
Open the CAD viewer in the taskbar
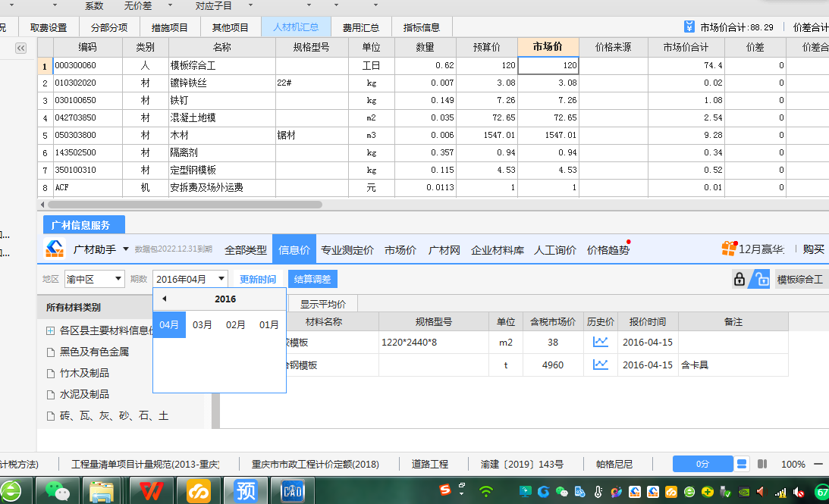[x=292, y=491]
